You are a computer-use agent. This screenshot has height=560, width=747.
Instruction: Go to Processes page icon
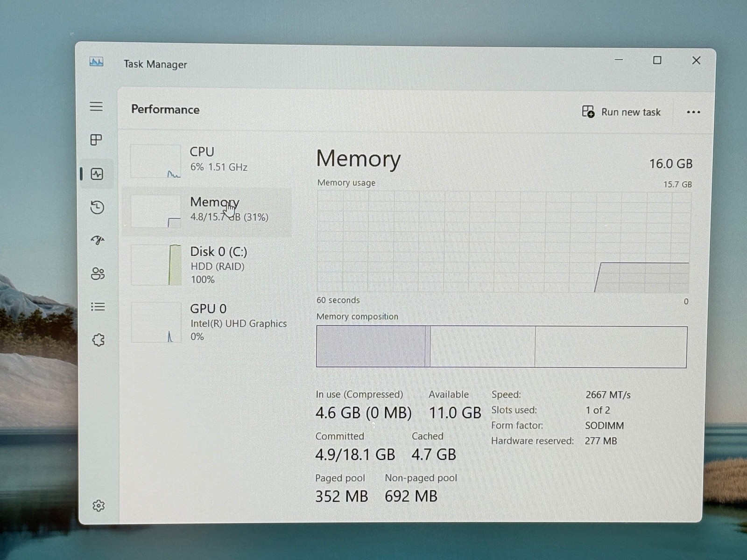(96, 140)
